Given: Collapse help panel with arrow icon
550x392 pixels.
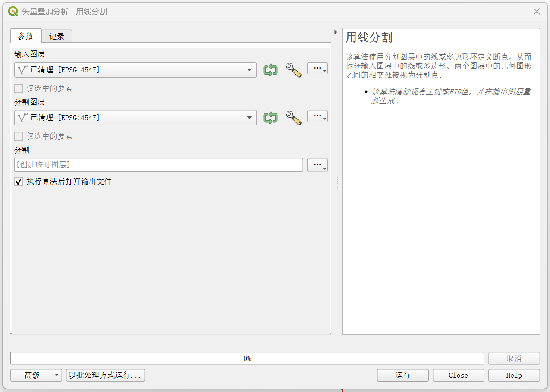Looking at the screenshot, I should [336, 32].
